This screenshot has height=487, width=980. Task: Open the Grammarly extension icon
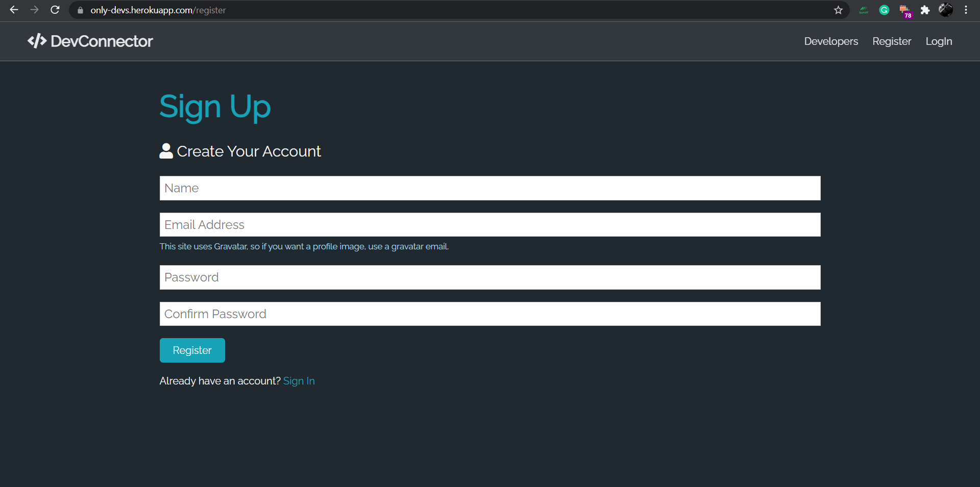coord(885,10)
